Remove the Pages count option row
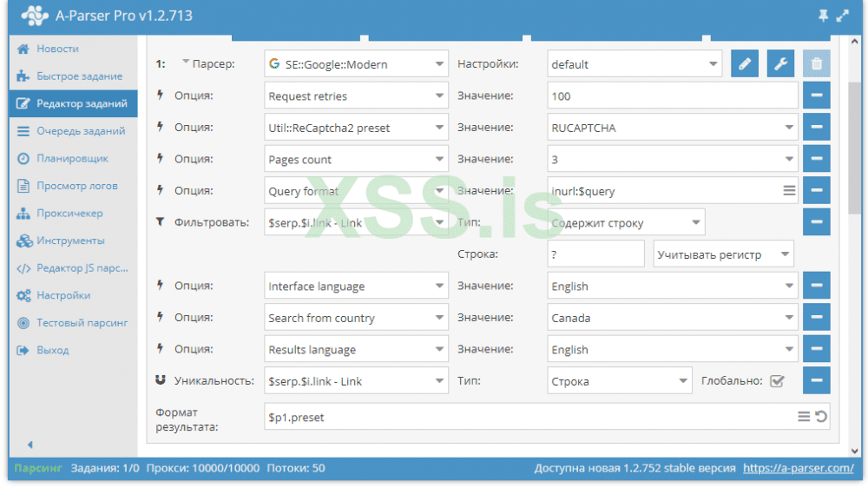 pyautogui.click(x=817, y=158)
